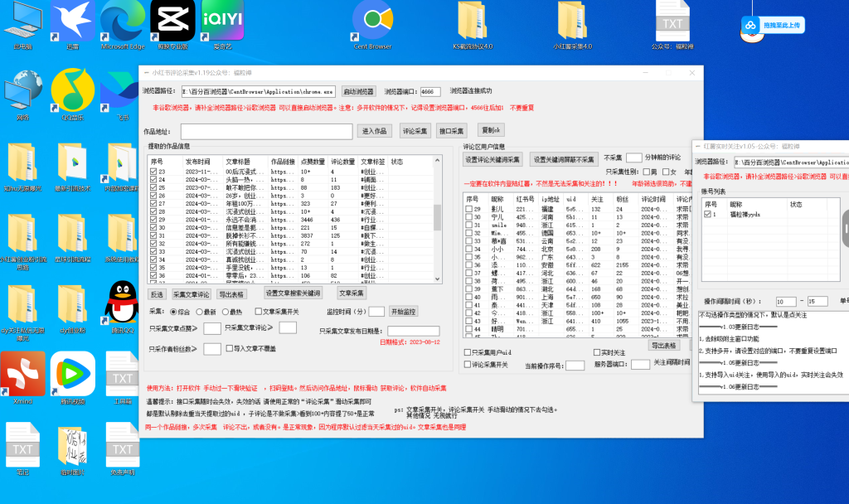Check the 只采集用户uid checkbox
Screen dimensions: 849x504
coord(468,352)
